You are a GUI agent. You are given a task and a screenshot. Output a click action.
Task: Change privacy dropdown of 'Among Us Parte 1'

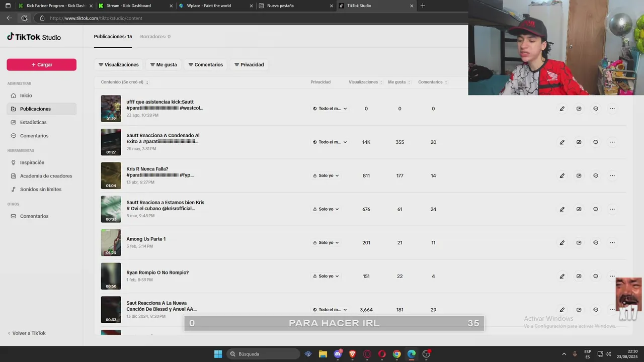coord(326,243)
